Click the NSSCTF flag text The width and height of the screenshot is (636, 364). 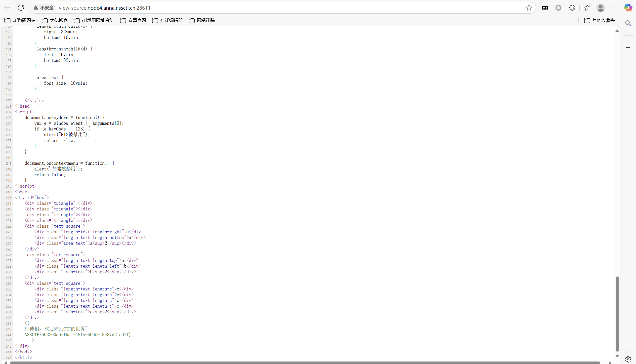coord(78,334)
